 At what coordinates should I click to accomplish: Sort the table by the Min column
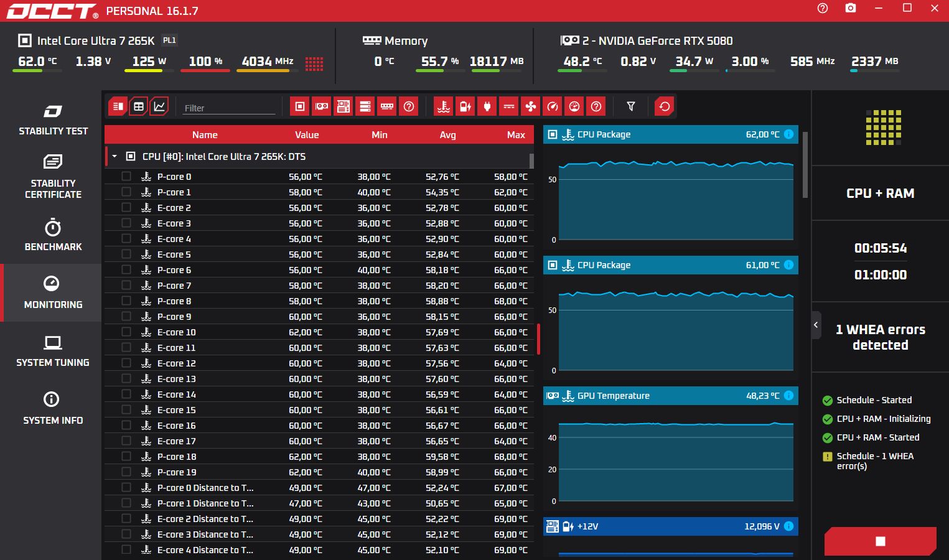(x=380, y=135)
